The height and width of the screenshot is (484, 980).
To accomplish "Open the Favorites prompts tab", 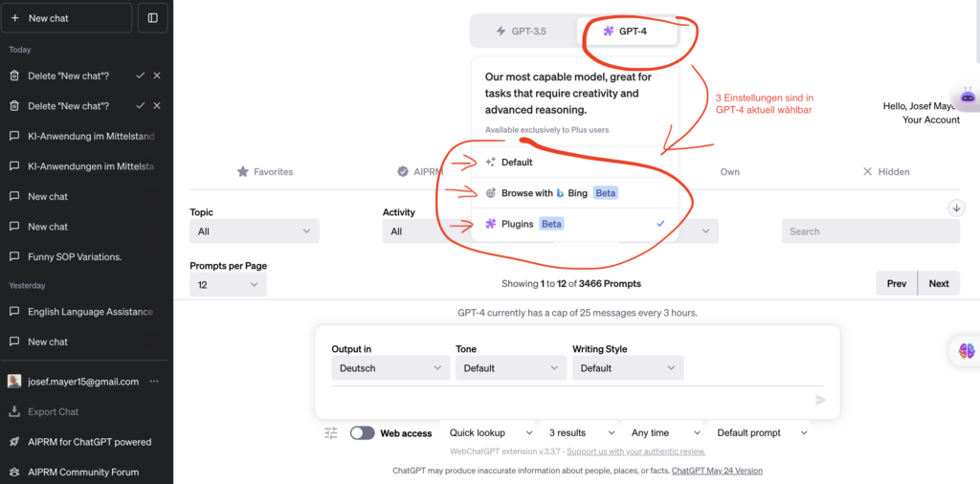I will 265,172.
